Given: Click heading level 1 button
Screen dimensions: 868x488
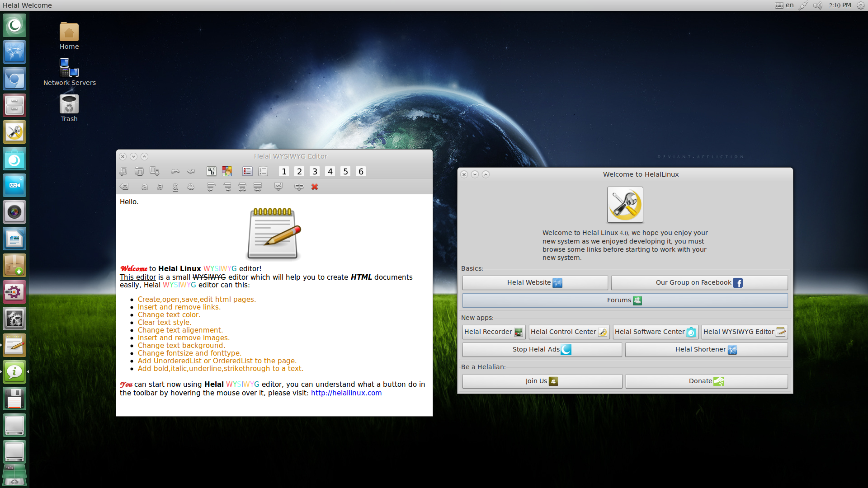Looking at the screenshot, I should tap(284, 171).
